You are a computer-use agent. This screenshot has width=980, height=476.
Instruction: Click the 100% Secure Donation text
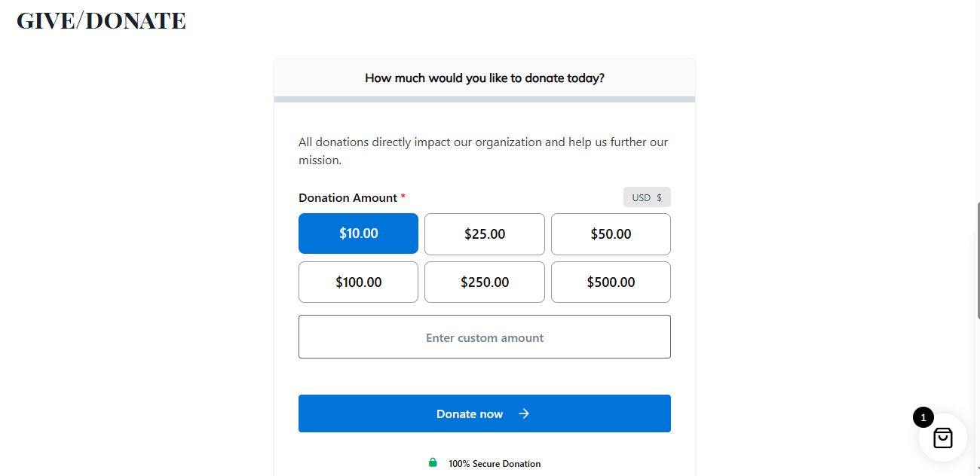(495, 464)
